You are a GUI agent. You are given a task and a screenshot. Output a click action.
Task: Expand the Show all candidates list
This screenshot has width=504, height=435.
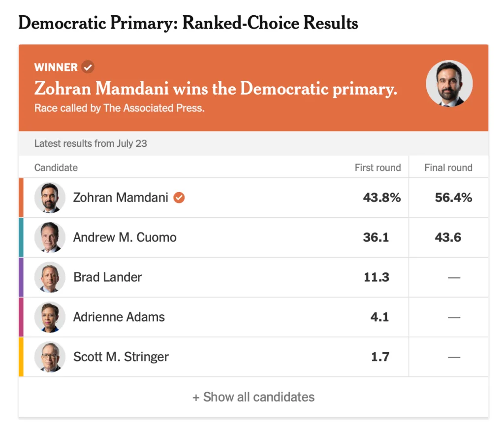point(253,397)
